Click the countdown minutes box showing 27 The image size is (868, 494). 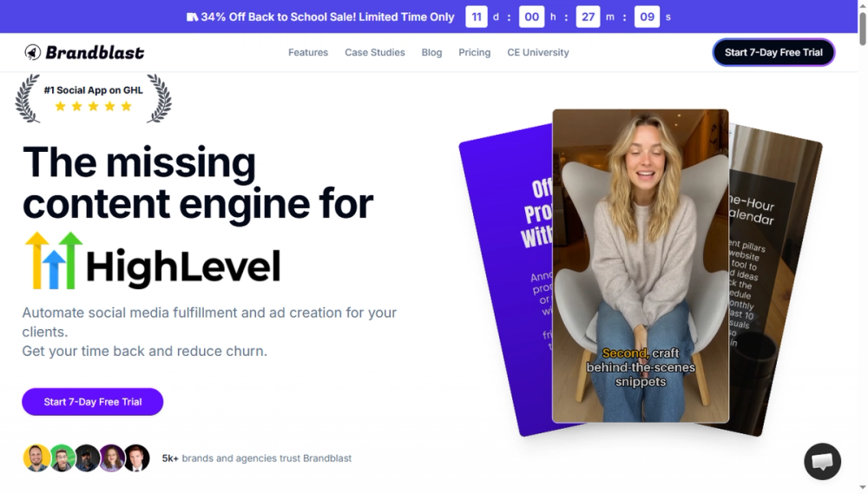pyautogui.click(x=588, y=16)
